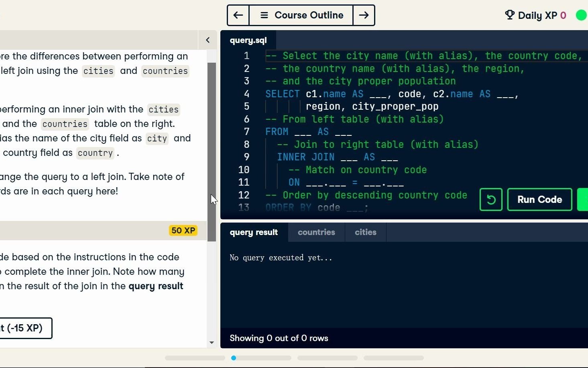
Task: Collapse the instructions panel with chevron
Action: pos(208,40)
